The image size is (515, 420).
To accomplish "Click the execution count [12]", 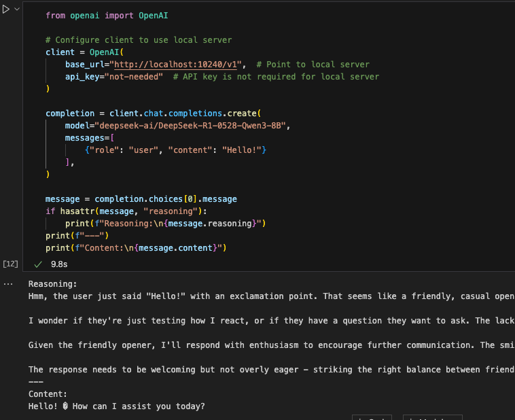I will [x=10, y=264].
